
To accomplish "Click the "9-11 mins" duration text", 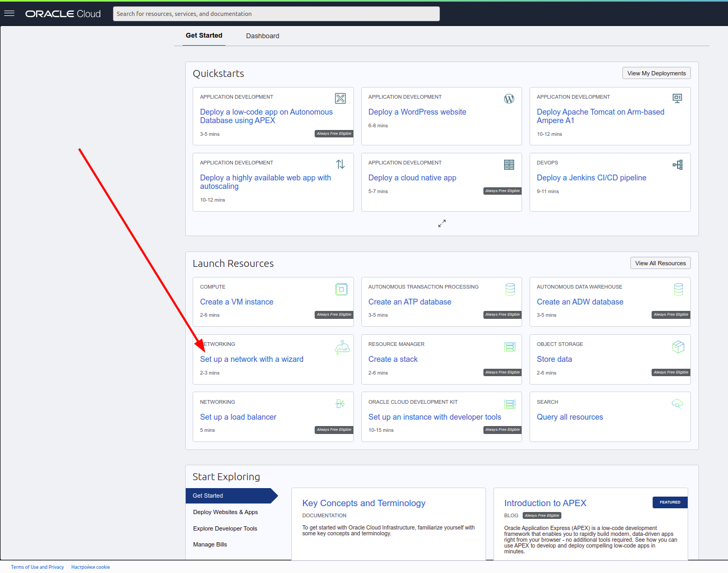I will tap(548, 192).
